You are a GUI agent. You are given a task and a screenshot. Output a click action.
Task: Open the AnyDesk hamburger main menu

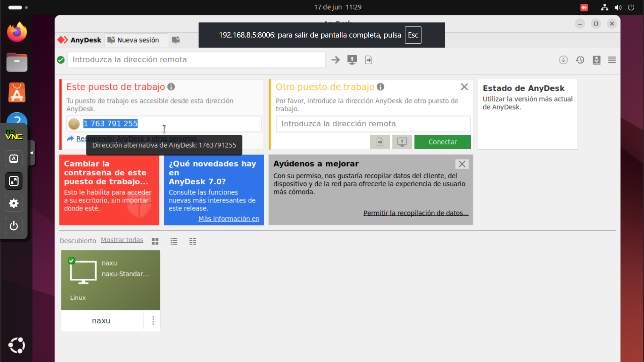click(x=612, y=60)
